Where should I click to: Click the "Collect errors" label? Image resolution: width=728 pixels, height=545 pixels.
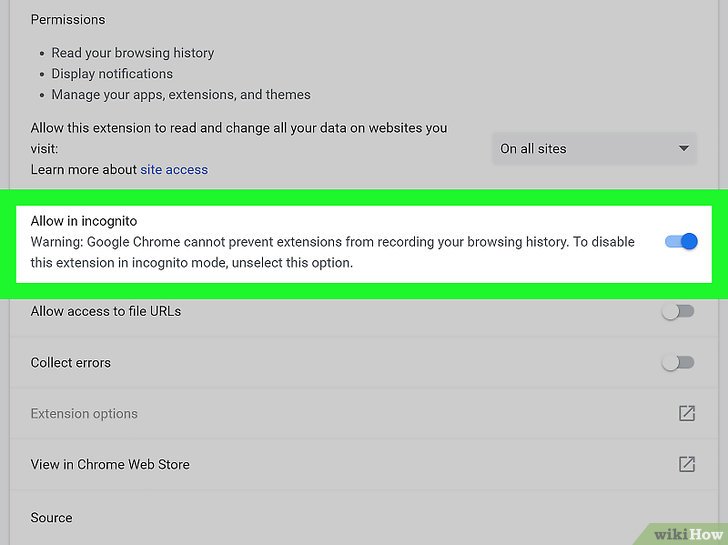pos(71,363)
